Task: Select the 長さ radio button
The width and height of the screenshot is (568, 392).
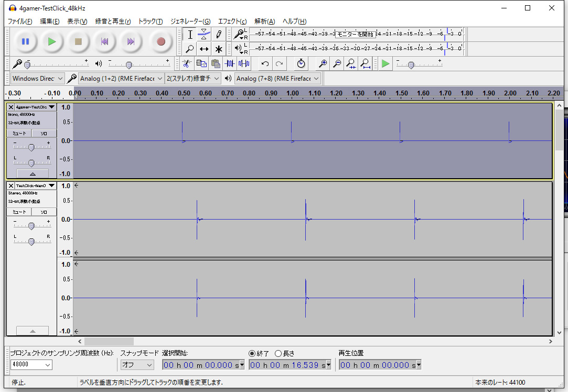Action: coord(278,353)
